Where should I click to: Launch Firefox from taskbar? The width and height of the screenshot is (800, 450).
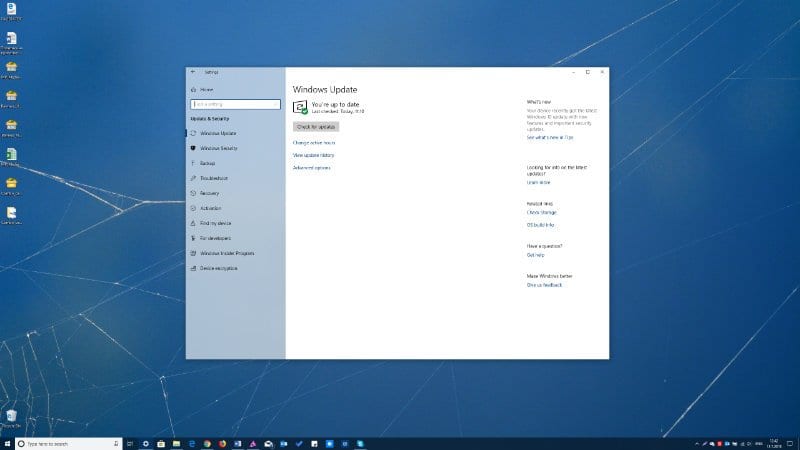tap(222, 444)
